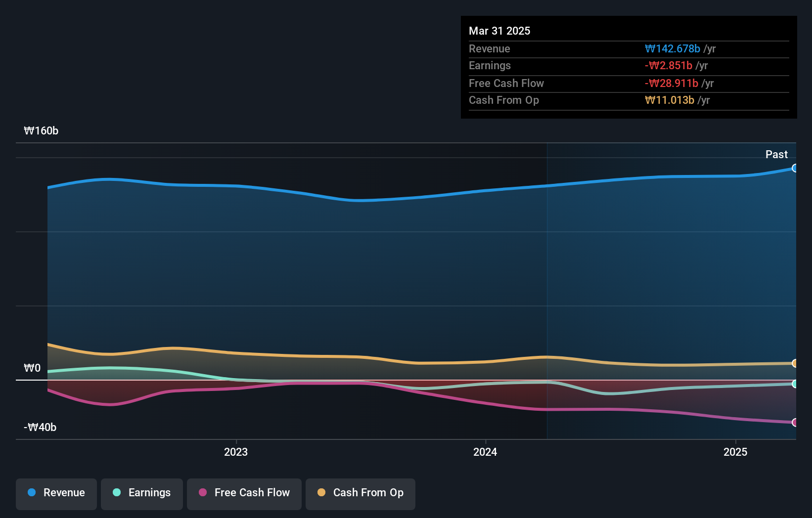Viewport: 812px width, 518px height.
Task: Click the Revenue row label in tooltip
Action: 490,48
